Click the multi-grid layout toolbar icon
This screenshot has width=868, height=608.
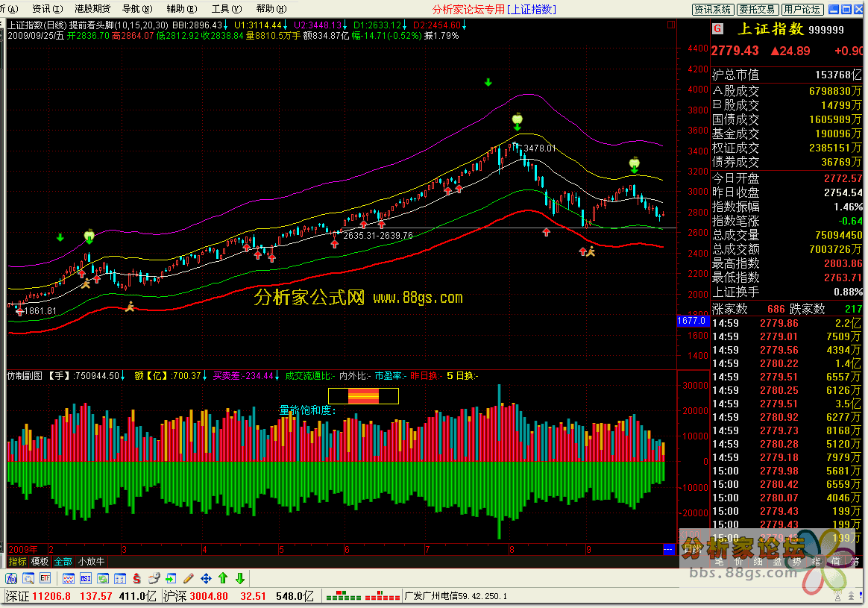119,579
